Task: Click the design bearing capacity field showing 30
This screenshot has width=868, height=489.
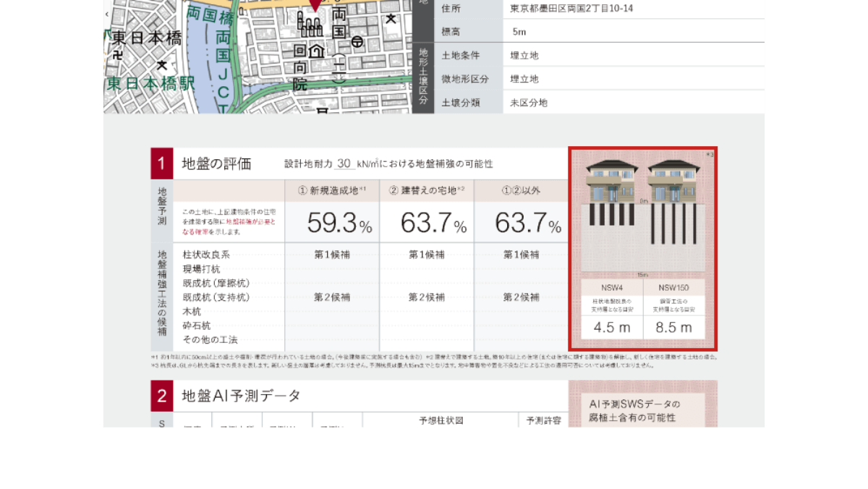Action: [x=345, y=163]
